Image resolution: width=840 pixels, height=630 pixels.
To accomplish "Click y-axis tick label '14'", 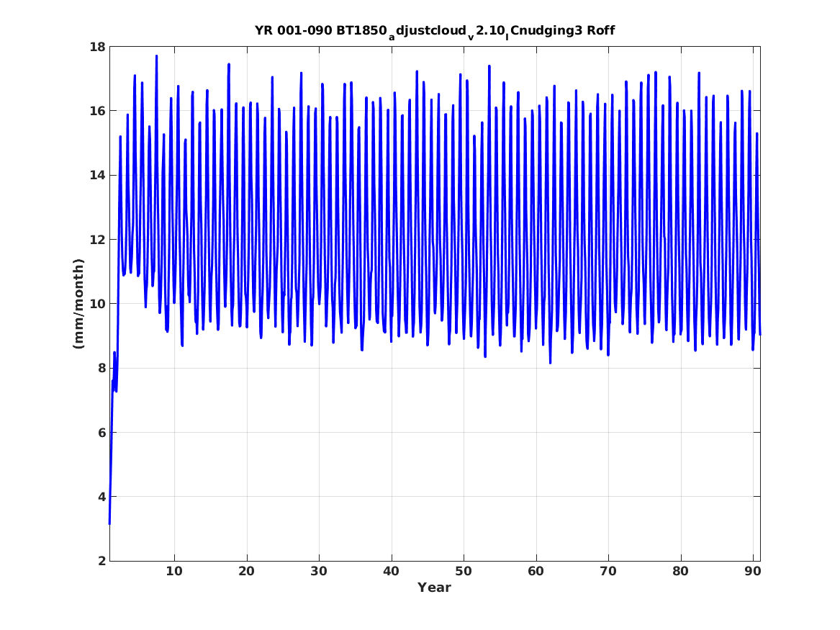I will (97, 175).
